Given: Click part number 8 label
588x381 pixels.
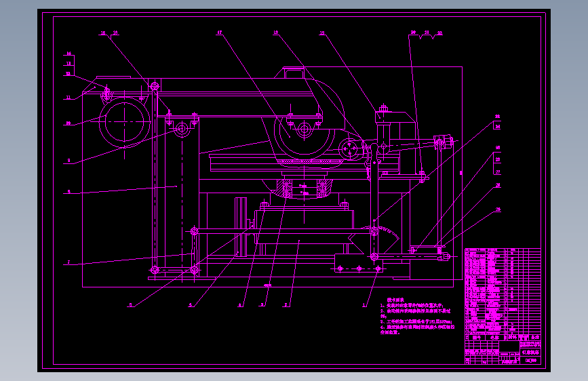Looking at the screenshot, I should click(x=68, y=192).
